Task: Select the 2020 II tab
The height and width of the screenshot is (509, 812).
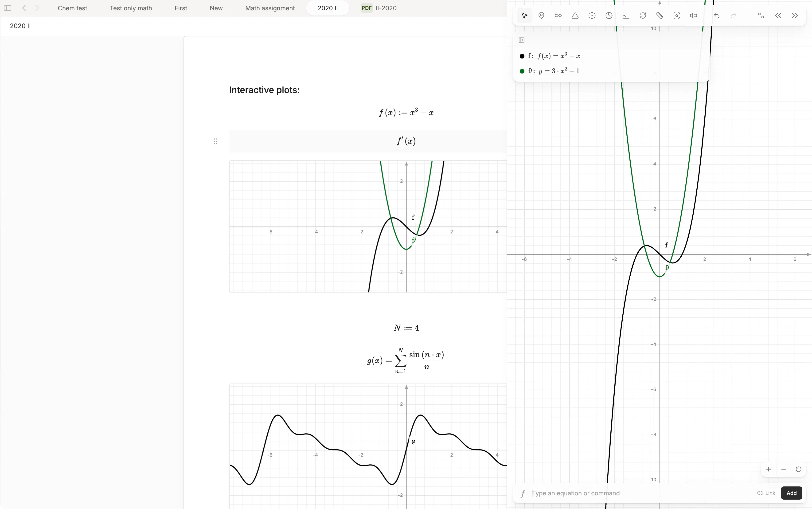Action: pyautogui.click(x=328, y=8)
